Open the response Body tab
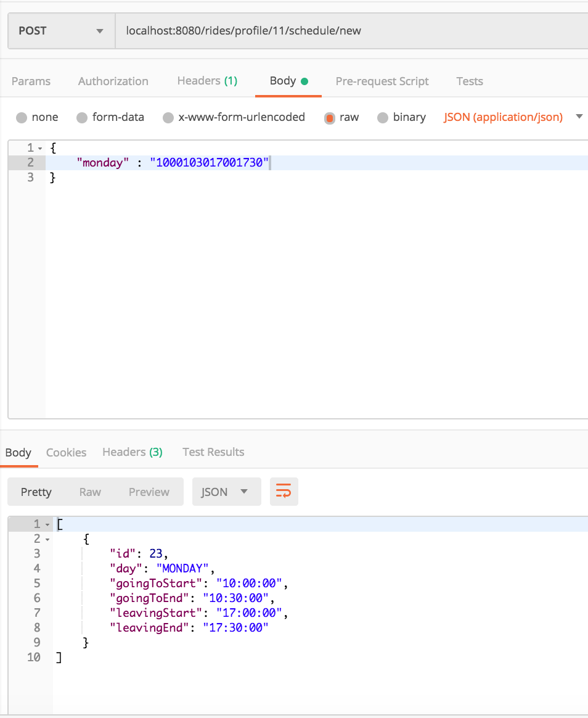 [x=18, y=452]
